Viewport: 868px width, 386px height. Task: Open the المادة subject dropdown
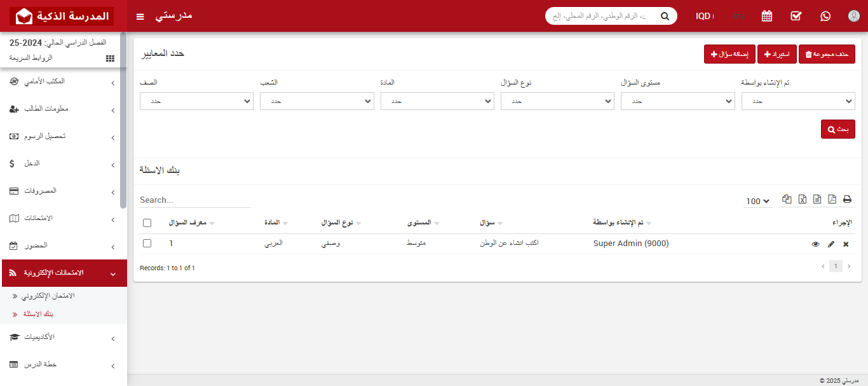click(437, 100)
